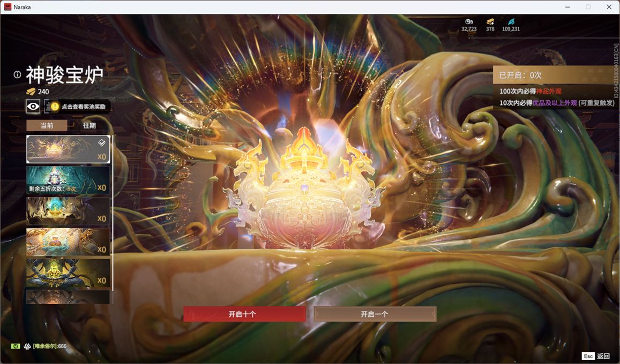Click the yellow exclamation reward pool icon
The height and width of the screenshot is (364, 620).
[x=55, y=107]
